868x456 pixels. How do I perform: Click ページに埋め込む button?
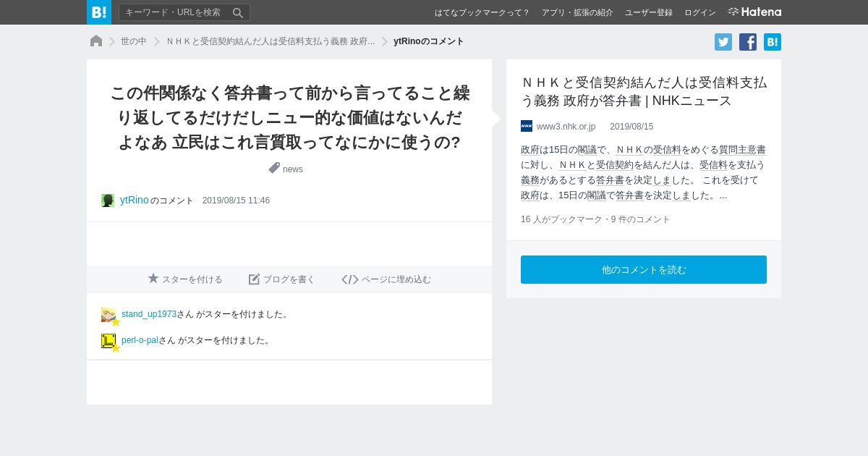[386, 279]
